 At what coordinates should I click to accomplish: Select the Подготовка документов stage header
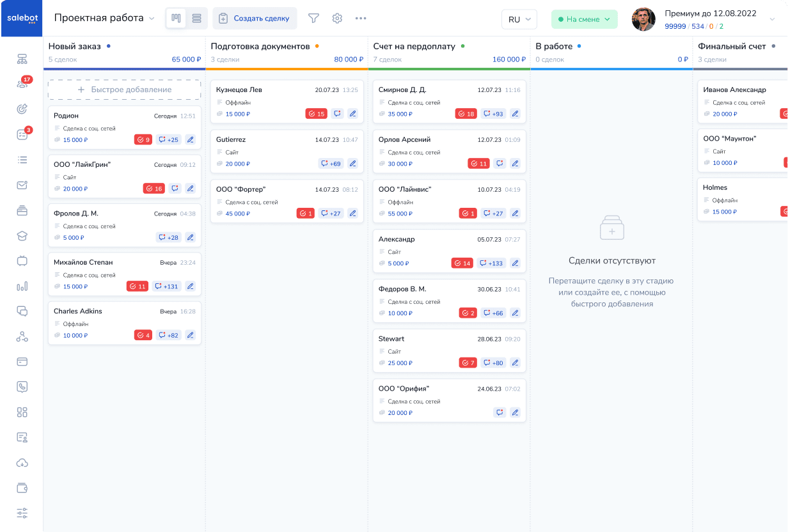(260, 46)
